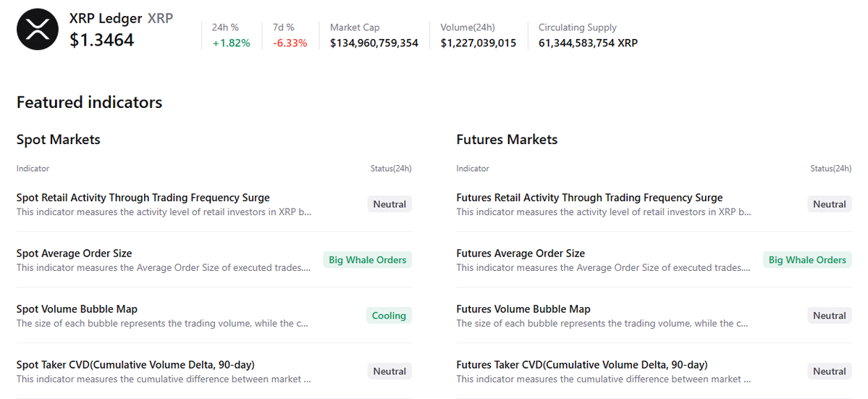
Task: Click description text under Spot Average Order Size
Action: point(164,268)
